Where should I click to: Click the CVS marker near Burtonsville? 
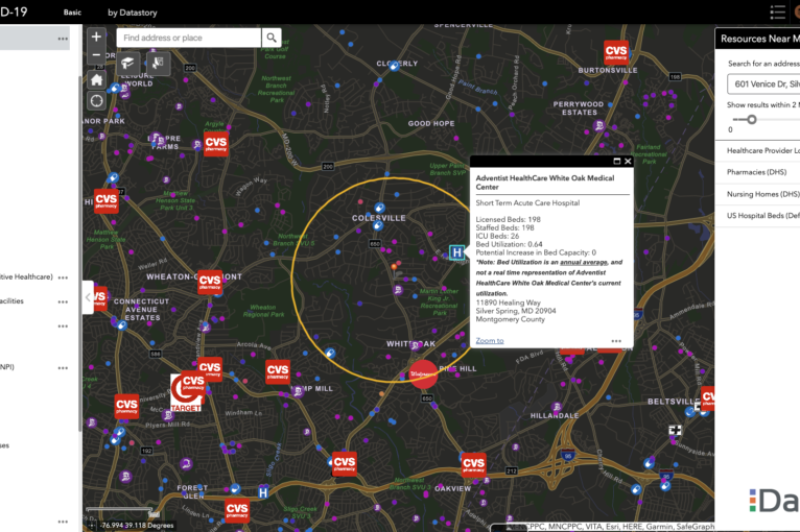point(616,53)
